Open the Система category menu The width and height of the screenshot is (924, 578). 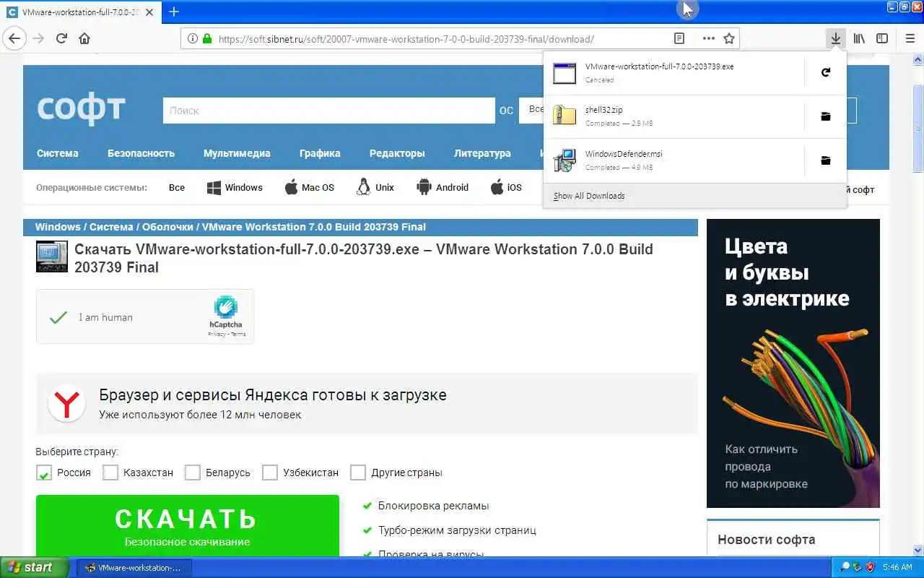click(x=58, y=153)
